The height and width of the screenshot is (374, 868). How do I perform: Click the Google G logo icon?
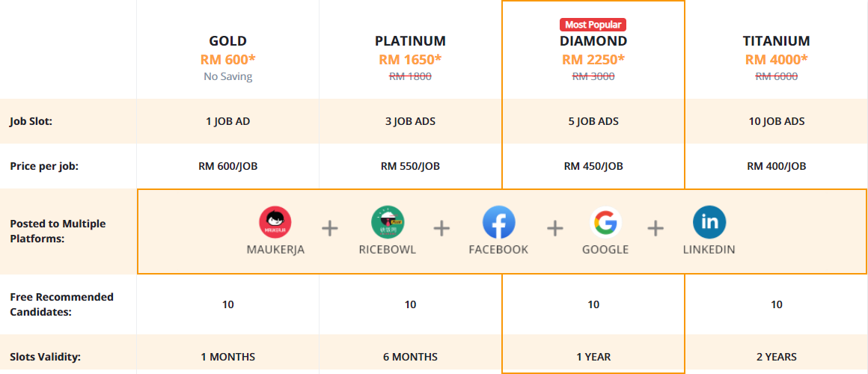pyautogui.click(x=605, y=222)
